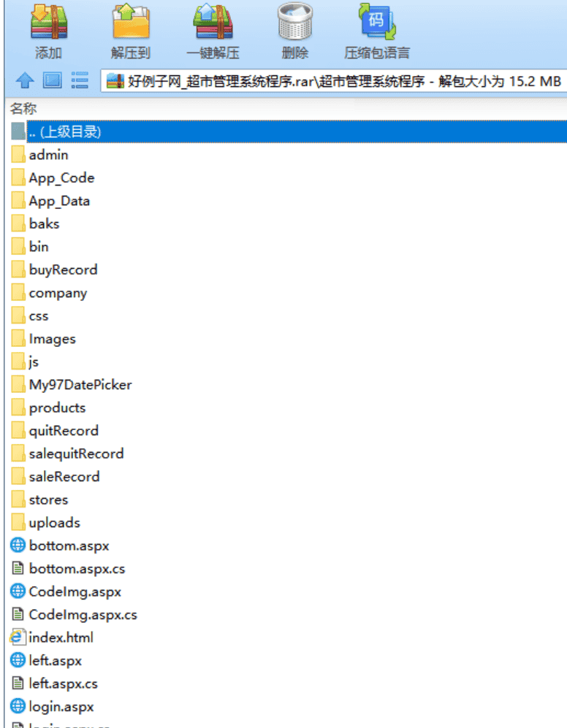Click the index.html browser file icon
The width and height of the screenshot is (567, 728).
(17, 637)
